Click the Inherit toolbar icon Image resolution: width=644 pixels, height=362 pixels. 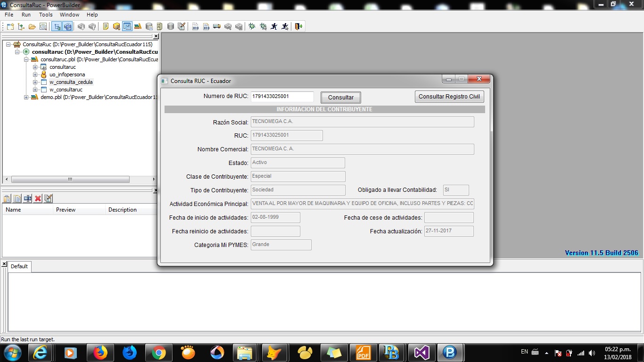pyautogui.click(x=21, y=26)
